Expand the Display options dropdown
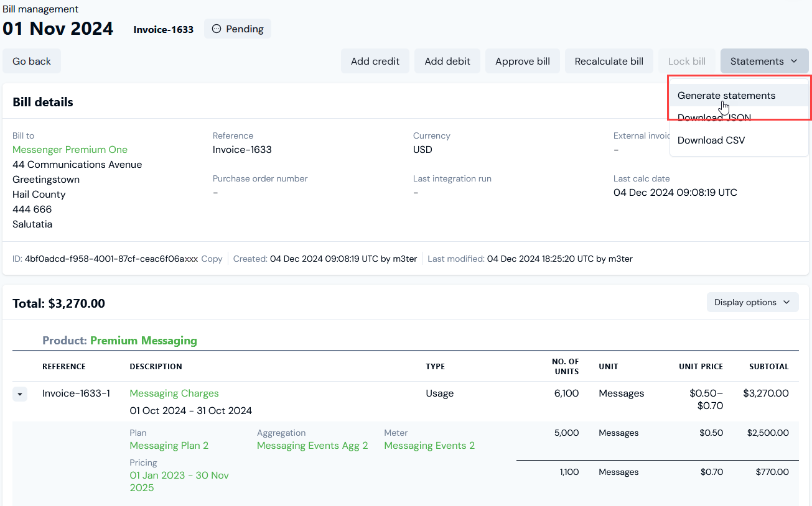812x506 pixels. point(752,302)
